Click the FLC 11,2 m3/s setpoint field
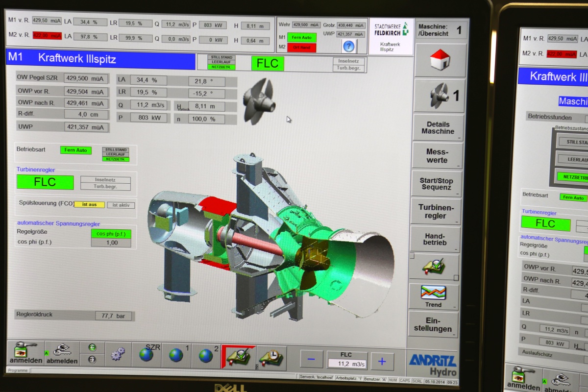Screen dimensions: 588x392 point(346,364)
